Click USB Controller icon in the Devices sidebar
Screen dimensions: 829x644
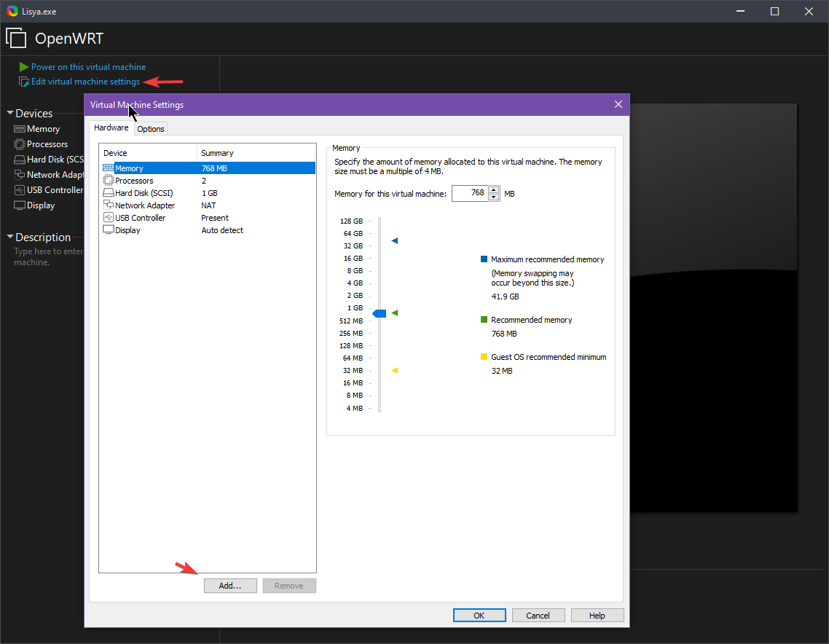(x=20, y=190)
